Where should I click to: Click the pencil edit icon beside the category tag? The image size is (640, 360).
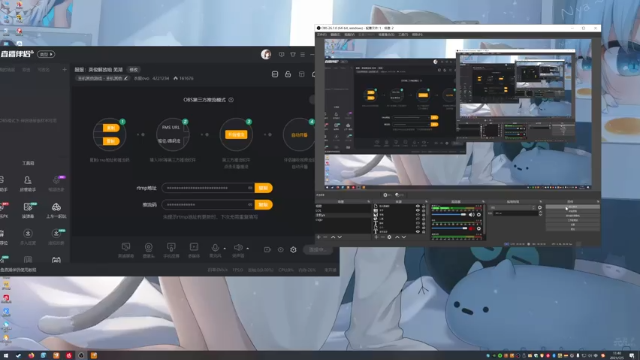click(126, 78)
